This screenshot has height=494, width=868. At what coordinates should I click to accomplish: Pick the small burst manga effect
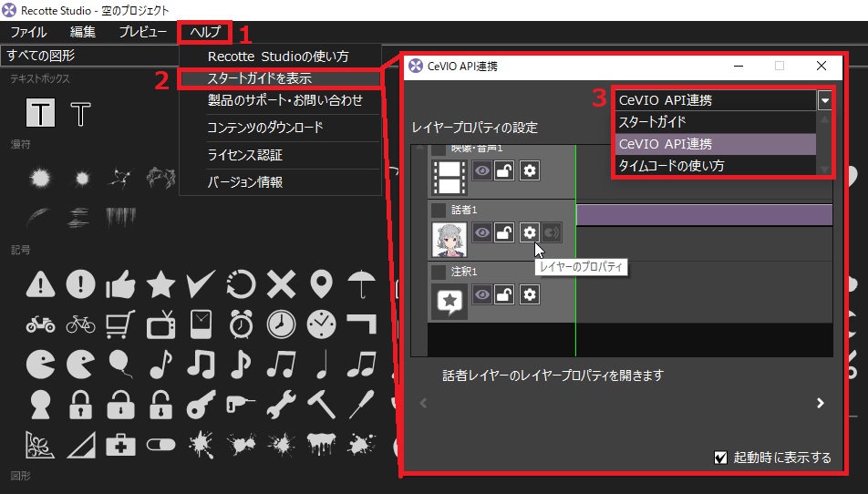(82, 178)
